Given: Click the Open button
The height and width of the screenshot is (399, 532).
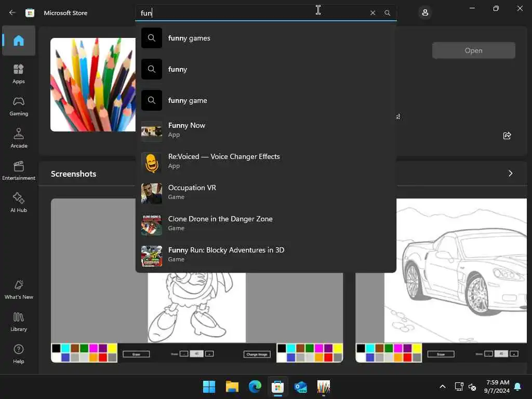Looking at the screenshot, I should (x=474, y=50).
